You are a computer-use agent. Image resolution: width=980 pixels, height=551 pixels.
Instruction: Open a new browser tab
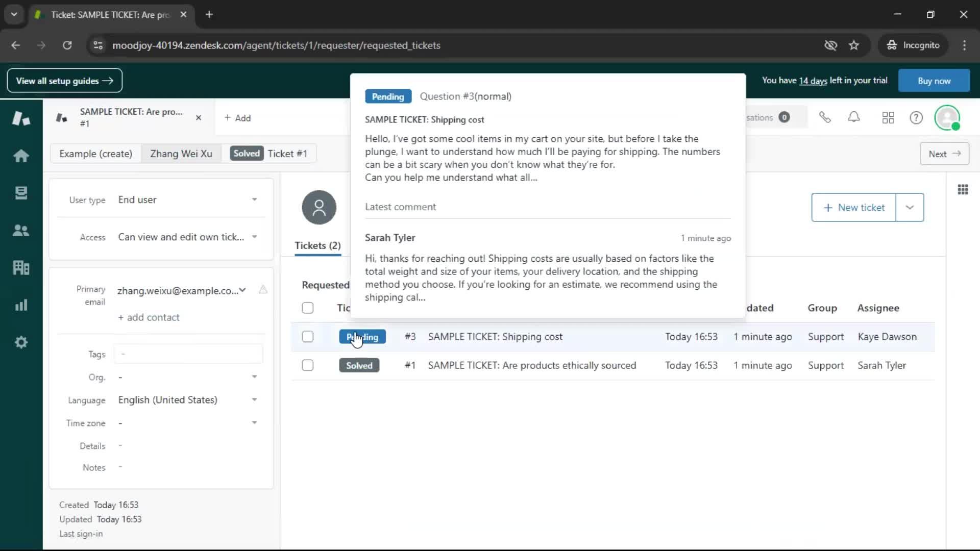(x=209, y=14)
